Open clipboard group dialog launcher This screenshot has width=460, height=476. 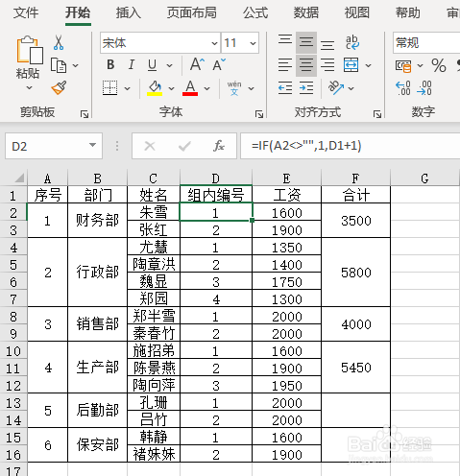point(85,114)
